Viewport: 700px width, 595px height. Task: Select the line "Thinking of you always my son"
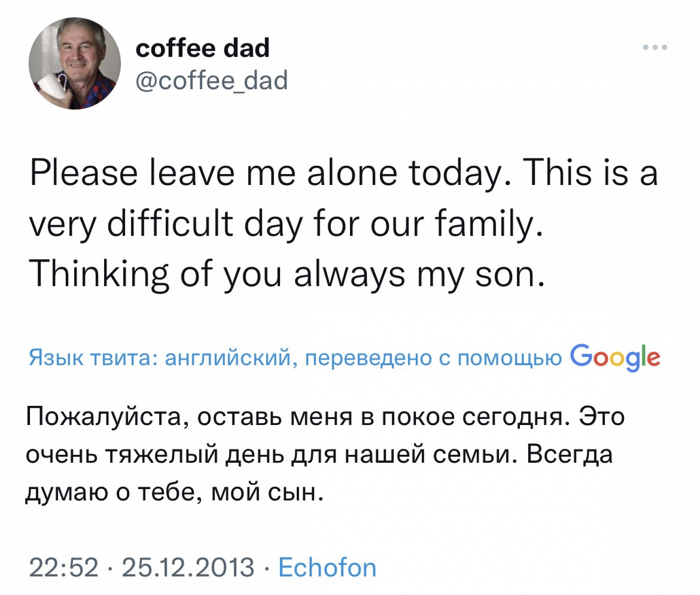point(287,275)
